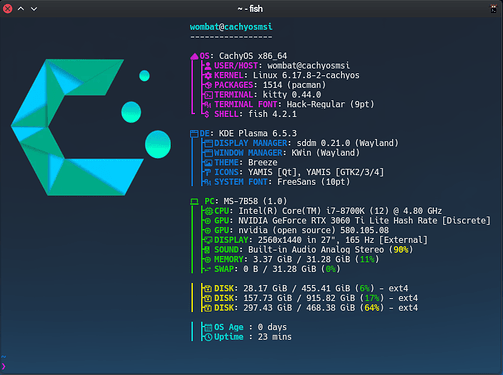The image size is (503, 375).
Task: Click the icon beside SWAP
Action: coord(208,269)
